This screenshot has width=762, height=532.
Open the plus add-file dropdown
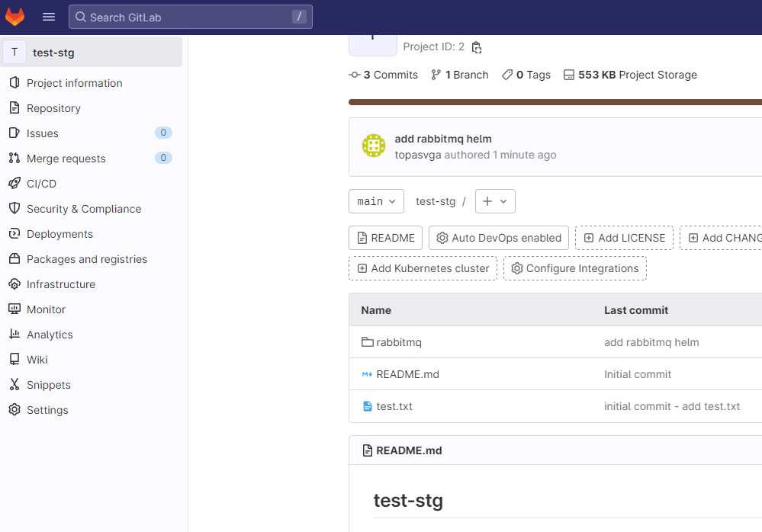click(x=495, y=201)
